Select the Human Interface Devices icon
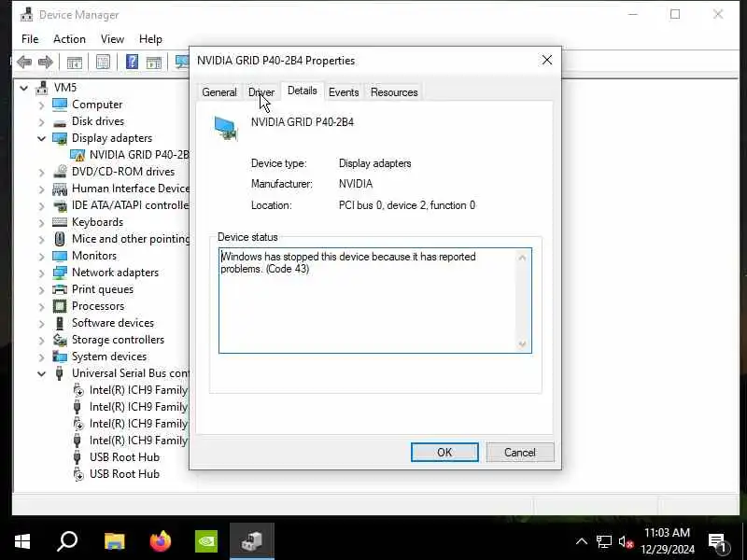This screenshot has height=560, width=747. [x=60, y=189]
